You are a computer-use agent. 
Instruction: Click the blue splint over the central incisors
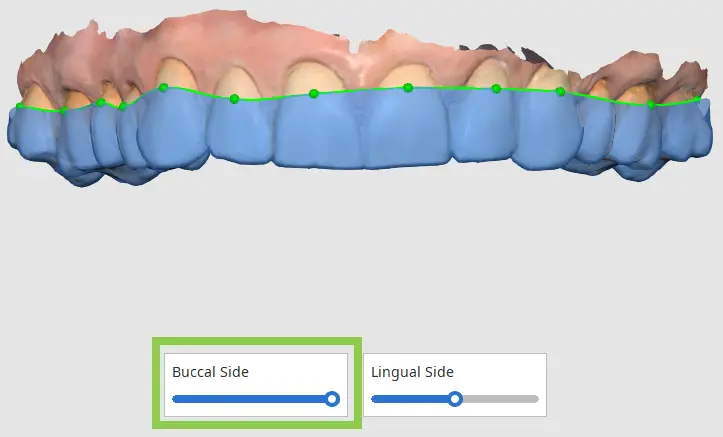[x=362, y=131]
